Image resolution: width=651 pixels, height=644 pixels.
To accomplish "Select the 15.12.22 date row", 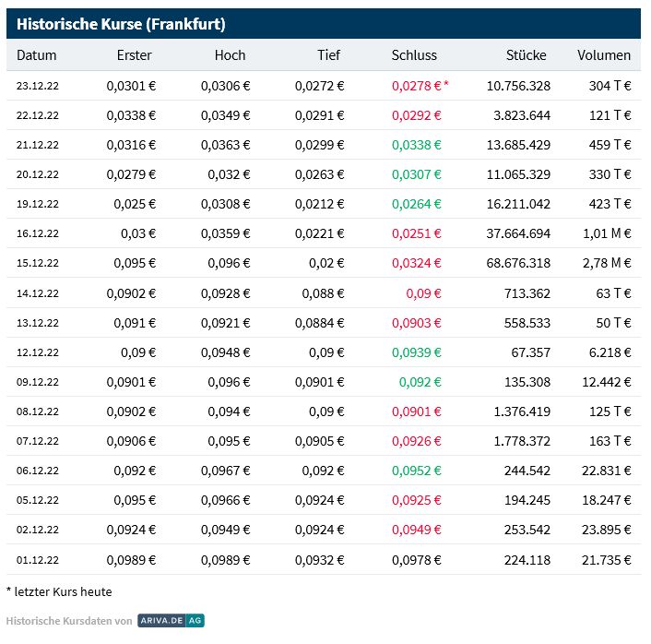I will 38,263.
